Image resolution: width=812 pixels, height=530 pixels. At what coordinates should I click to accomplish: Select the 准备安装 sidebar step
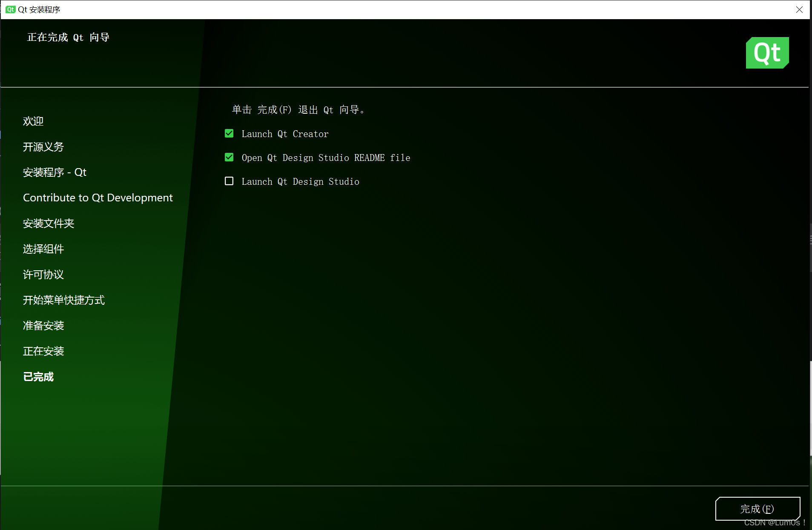click(x=43, y=326)
